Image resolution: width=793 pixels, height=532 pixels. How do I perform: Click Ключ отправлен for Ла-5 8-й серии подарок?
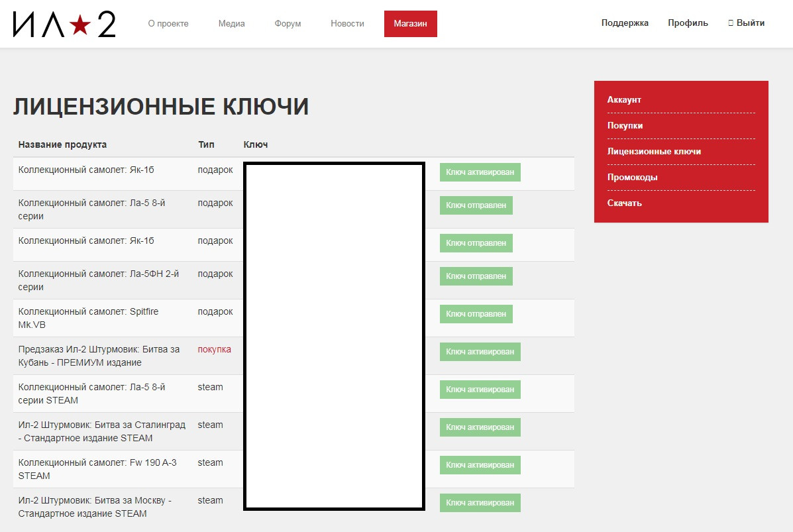[476, 205]
